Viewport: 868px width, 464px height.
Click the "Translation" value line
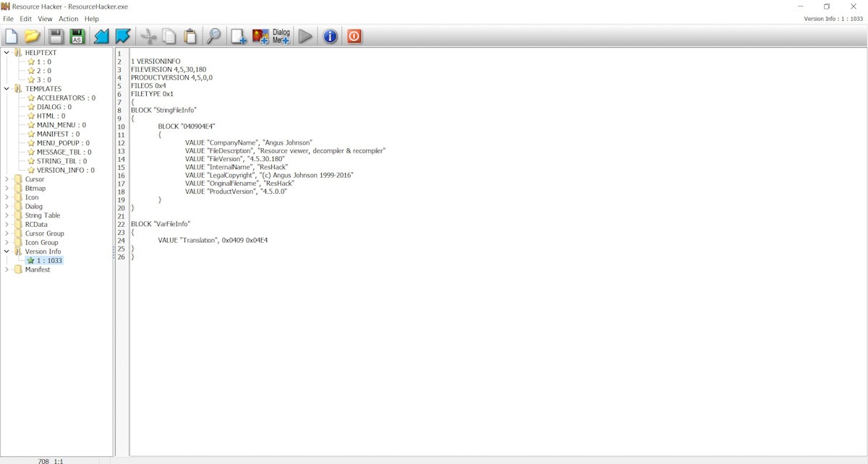(x=213, y=240)
